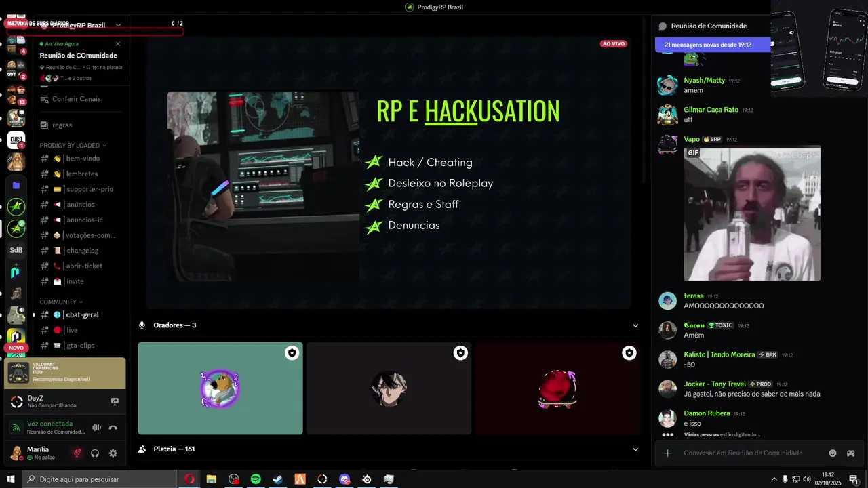
Task: Click the star badge on middle speaker tile
Action: 460,353
